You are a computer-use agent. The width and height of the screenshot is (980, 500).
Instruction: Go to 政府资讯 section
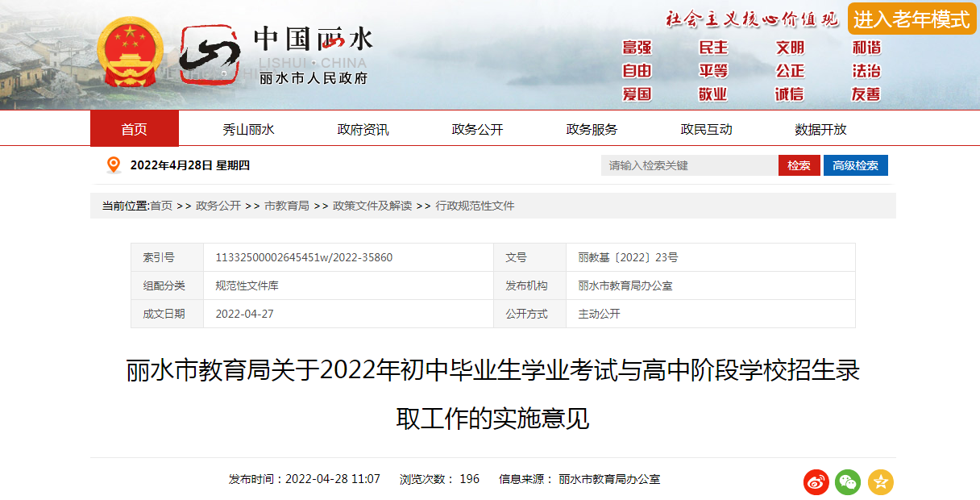click(363, 129)
